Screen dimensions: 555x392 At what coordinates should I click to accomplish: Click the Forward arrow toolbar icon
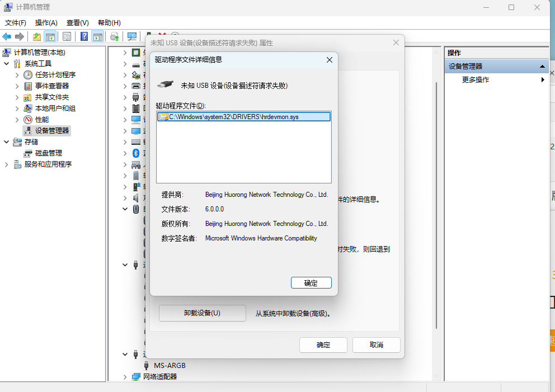(x=20, y=36)
